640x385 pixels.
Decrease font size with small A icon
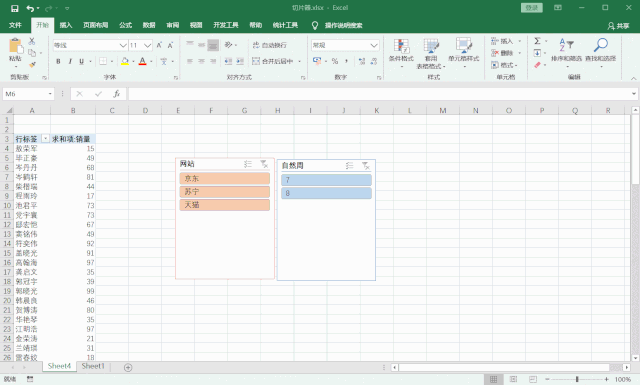coord(170,45)
